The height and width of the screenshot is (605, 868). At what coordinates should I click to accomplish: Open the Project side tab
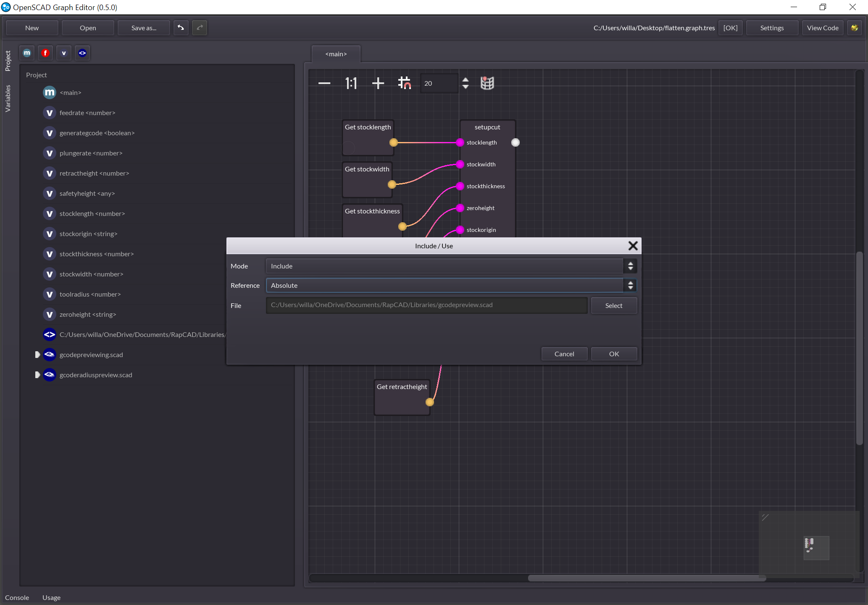coord(8,61)
